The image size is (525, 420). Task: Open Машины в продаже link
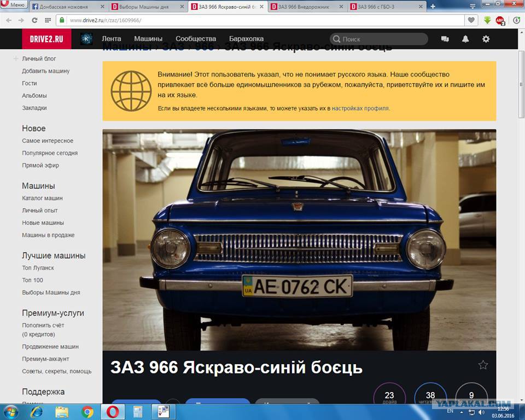click(x=48, y=235)
